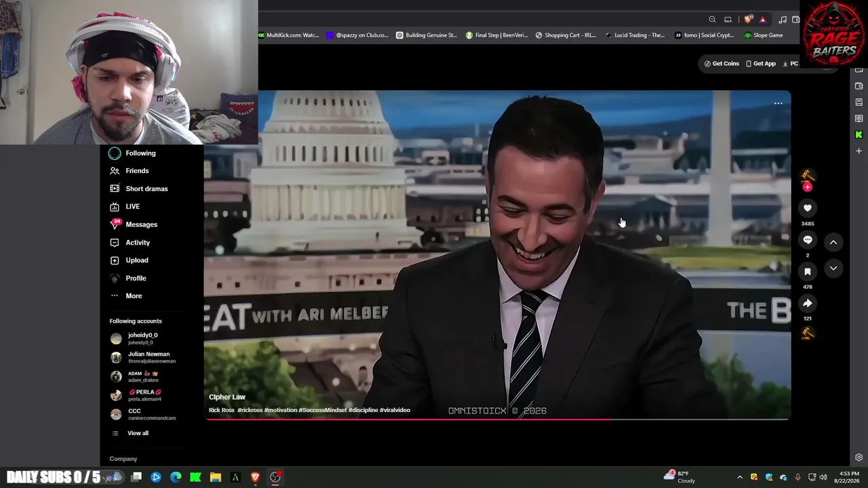Image resolution: width=868 pixels, height=488 pixels.
Task: Open the Brave browser taskbar icon
Action: click(x=255, y=477)
